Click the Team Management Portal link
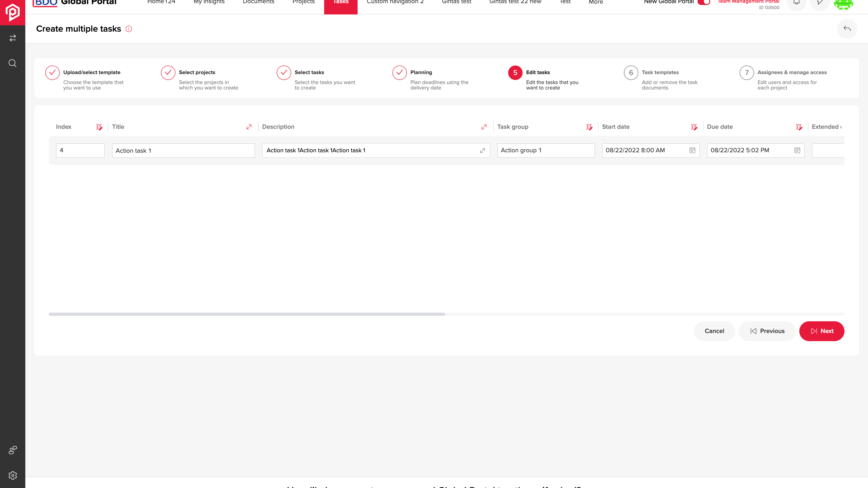This screenshot has height=488, width=868. point(748,2)
